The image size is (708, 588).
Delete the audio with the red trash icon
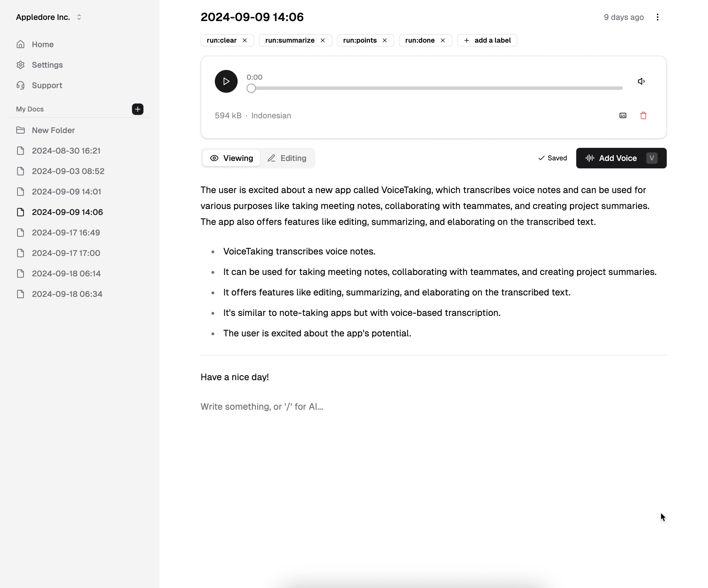pyautogui.click(x=643, y=115)
